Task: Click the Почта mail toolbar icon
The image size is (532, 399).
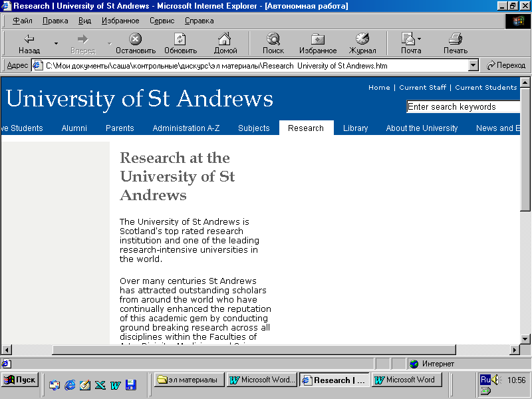Action: click(x=410, y=44)
